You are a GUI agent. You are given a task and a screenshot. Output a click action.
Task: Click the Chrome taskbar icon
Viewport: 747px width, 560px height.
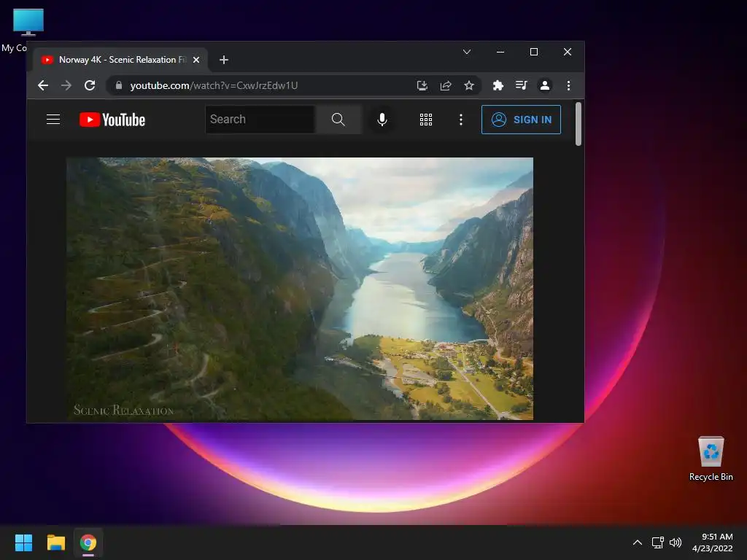tap(88, 542)
